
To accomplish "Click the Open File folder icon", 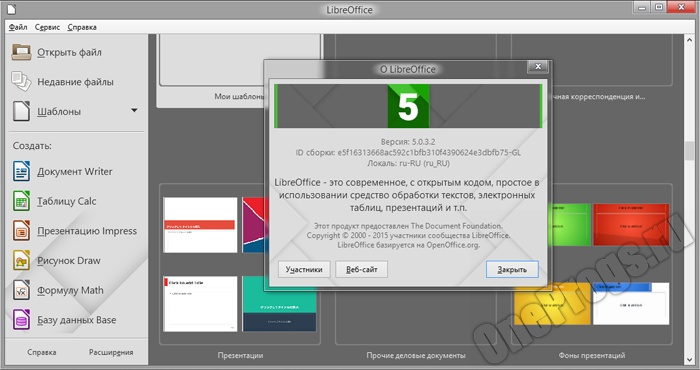I will tap(21, 52).
